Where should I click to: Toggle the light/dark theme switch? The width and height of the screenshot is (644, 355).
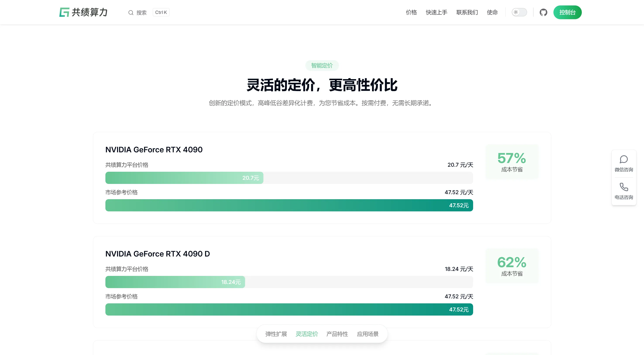519,12
